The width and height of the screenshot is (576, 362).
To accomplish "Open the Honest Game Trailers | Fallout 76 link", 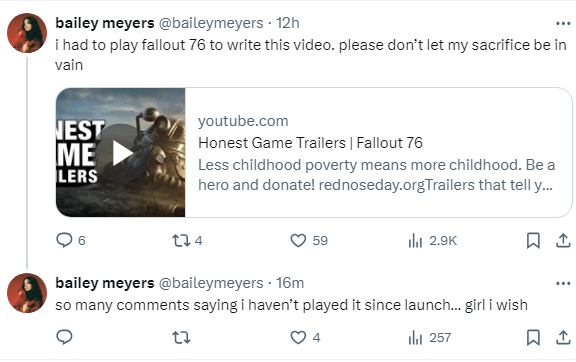I will pos(310,143).
